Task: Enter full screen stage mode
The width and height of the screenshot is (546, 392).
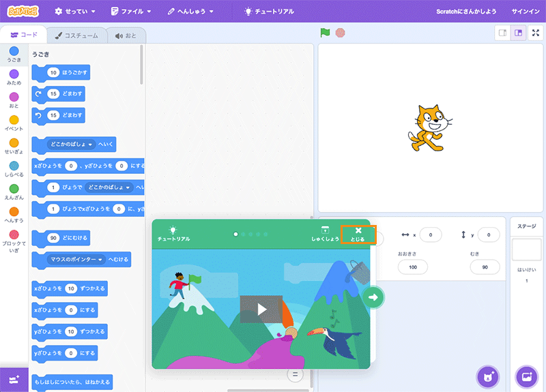Action: click(536, 33)
